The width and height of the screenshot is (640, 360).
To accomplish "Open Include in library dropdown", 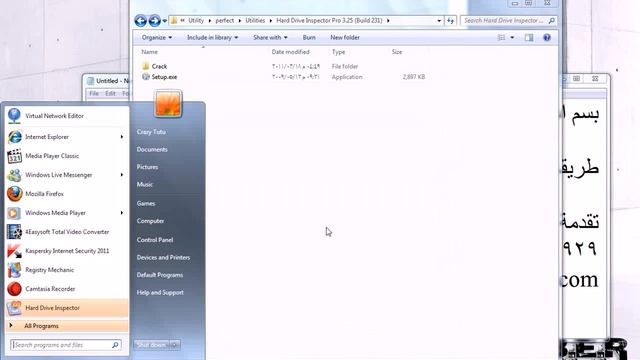I will click(x=212, y=38).
